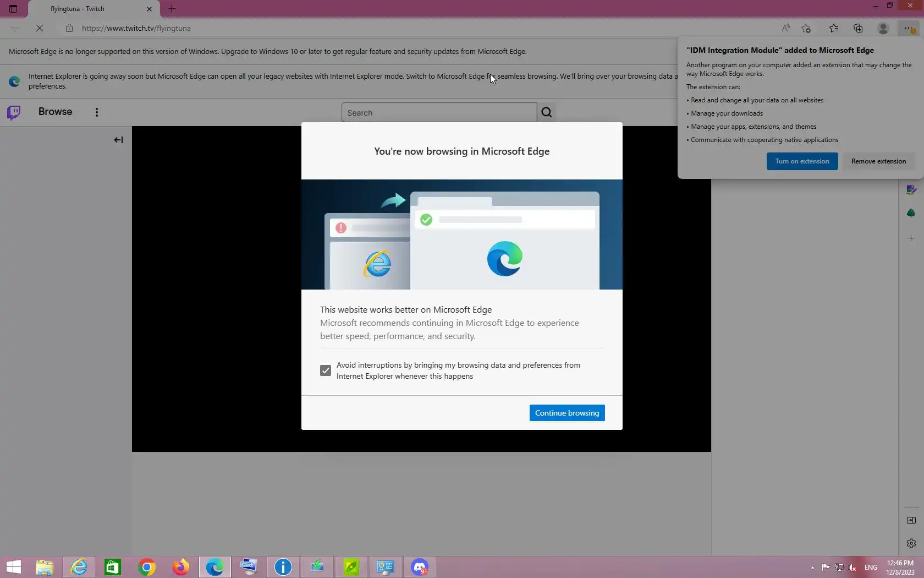Launch Google Chrome from taskbar

[147, 567]
